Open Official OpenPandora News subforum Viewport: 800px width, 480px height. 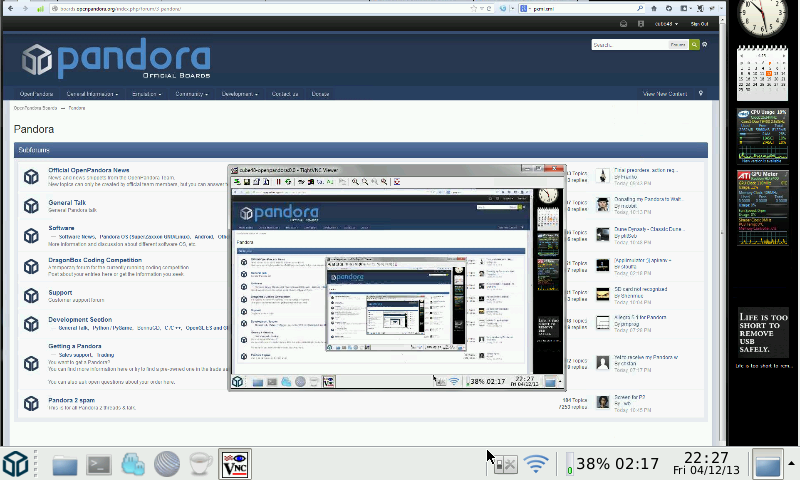tap(89, 170)
